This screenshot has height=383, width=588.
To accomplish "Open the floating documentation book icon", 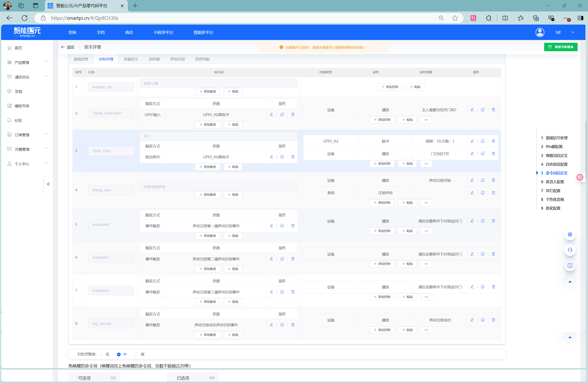I will point(570,266).
